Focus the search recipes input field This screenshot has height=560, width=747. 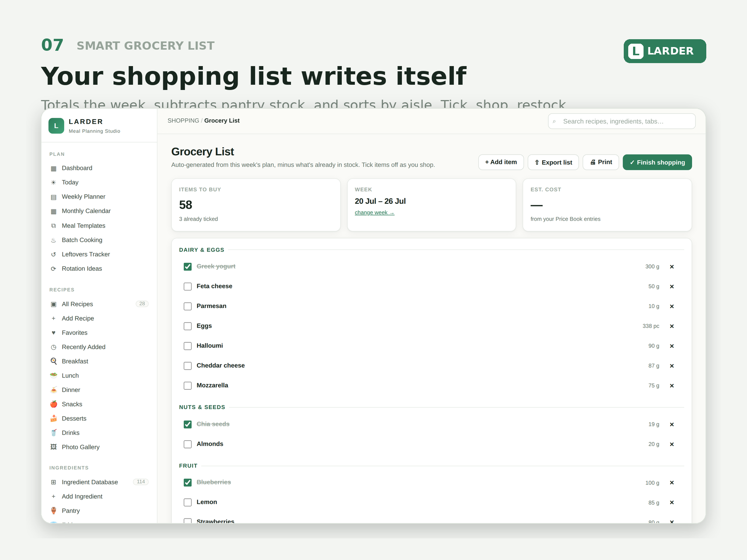[x=622, y=121]
